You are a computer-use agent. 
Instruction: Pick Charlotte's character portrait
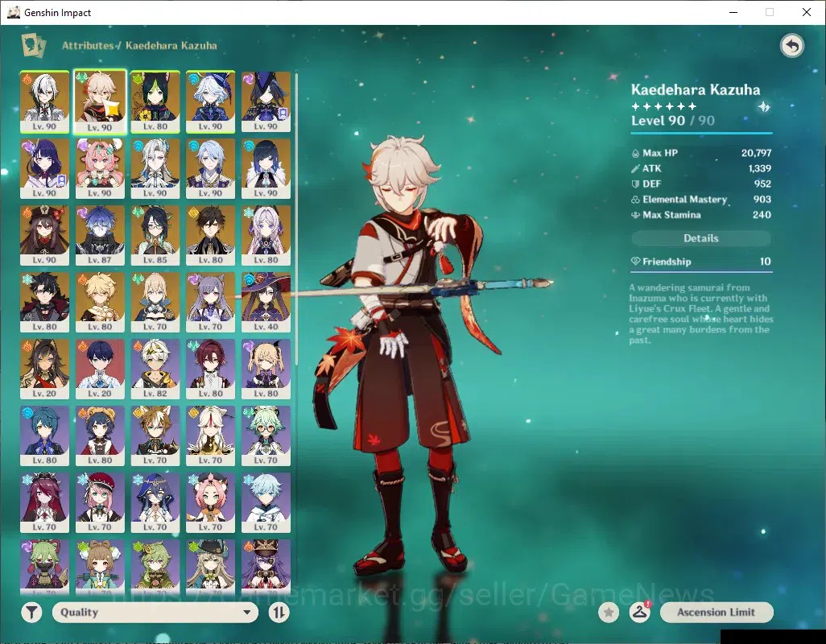[x=100, y=503]
